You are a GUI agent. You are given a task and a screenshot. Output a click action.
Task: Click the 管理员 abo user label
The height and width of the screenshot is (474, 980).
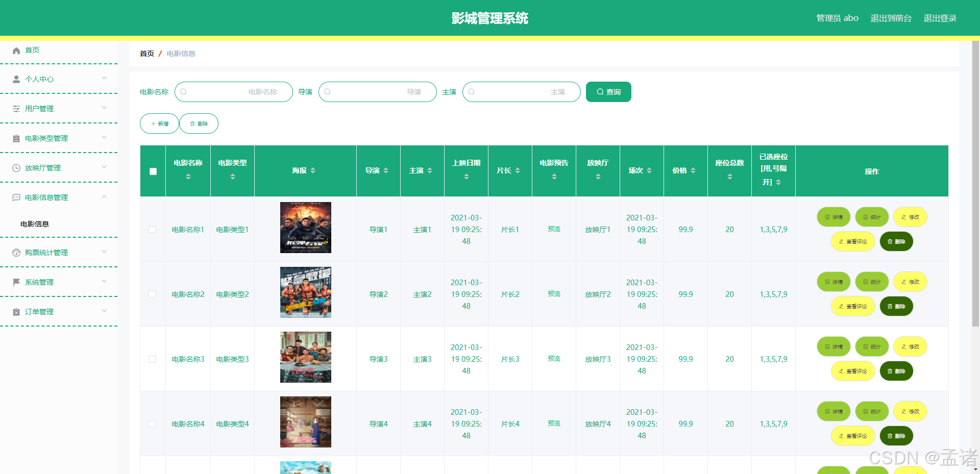coord(837,18)
